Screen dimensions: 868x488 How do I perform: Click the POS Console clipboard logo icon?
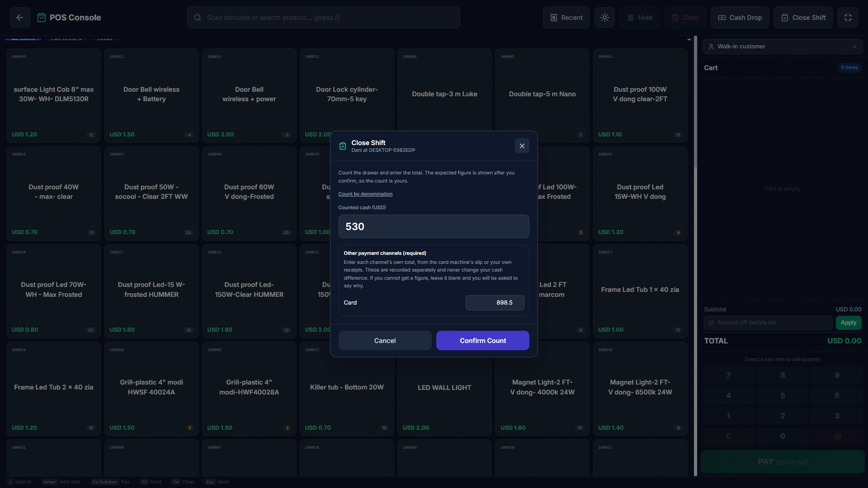(x=41, y=18)
